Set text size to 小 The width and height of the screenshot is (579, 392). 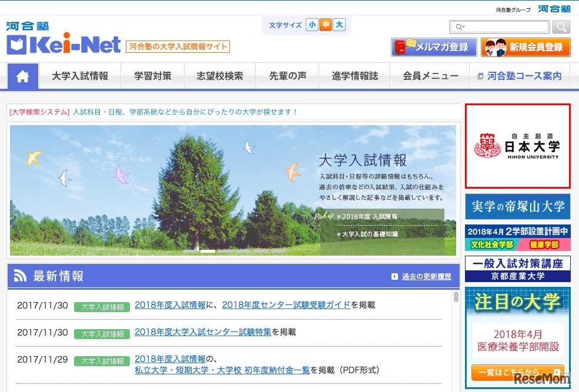(x=312, y=25)
